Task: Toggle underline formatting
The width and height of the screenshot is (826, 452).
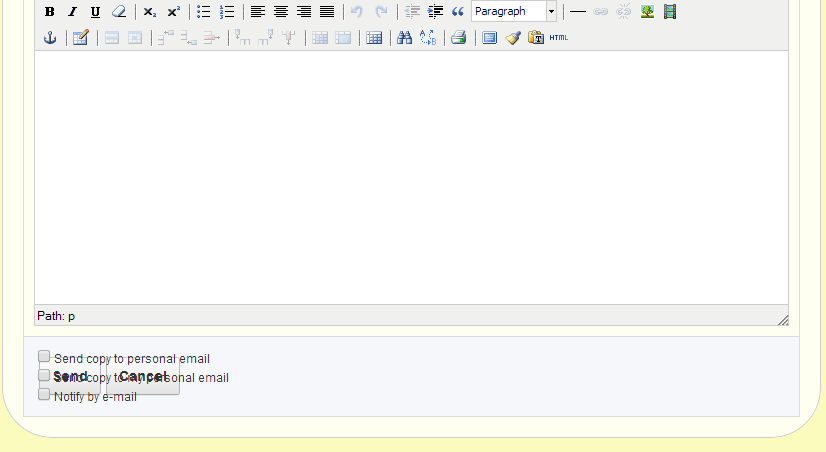Action: (x=95, y=12)
